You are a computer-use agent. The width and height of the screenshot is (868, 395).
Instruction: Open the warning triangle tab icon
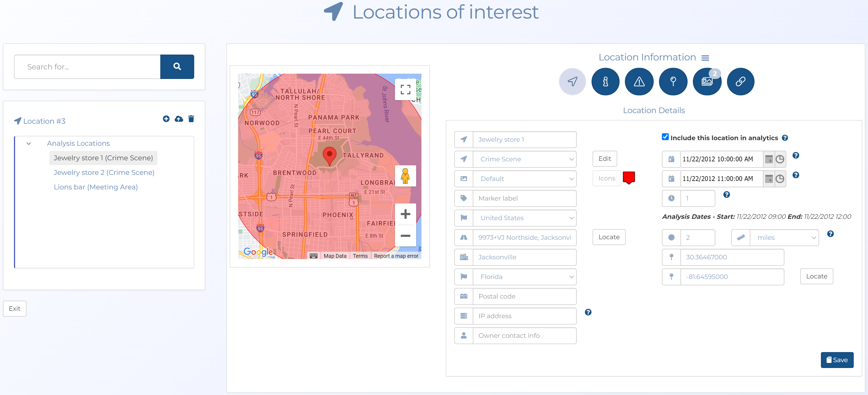click(639, 82)
